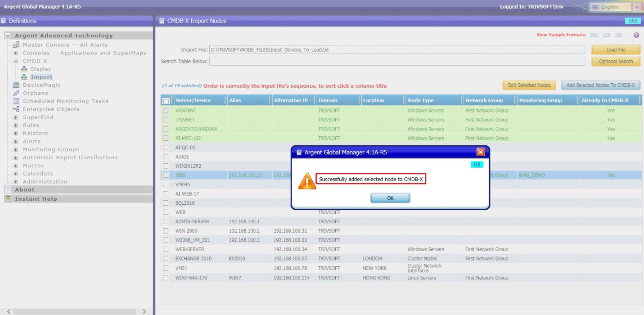Click the Orphans icon in sidebar
The width and height of the screenshot is (644, 315).
(16, 93)
